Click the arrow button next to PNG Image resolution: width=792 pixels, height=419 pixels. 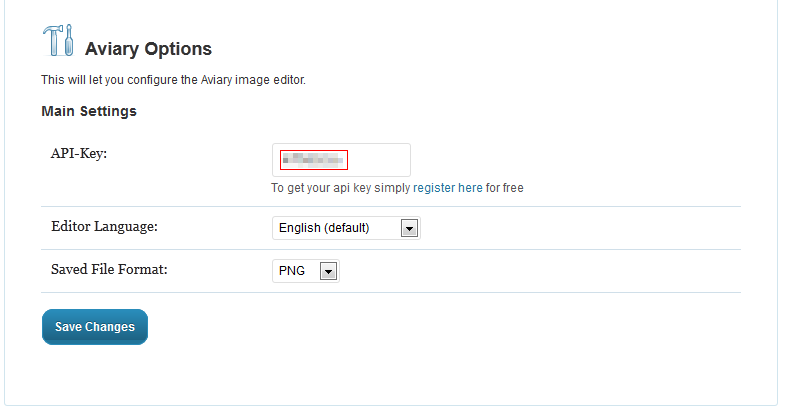pyautogui.click(x=328, y=271)
